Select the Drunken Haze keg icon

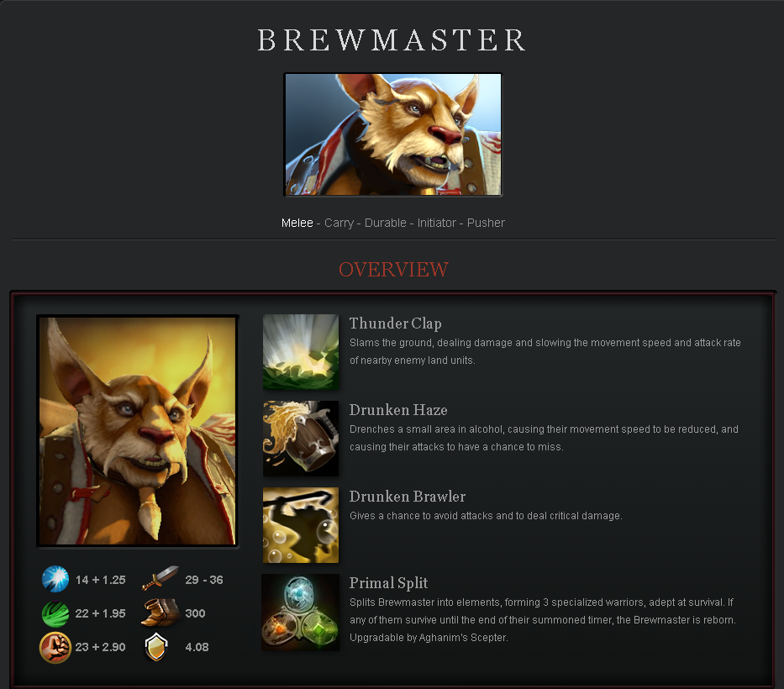coord(301,439)
